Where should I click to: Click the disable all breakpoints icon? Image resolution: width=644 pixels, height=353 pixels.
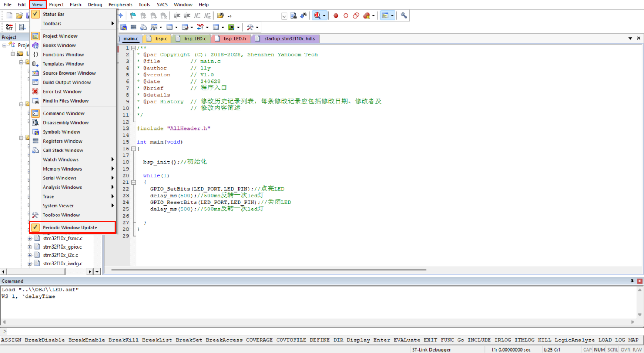356,16
